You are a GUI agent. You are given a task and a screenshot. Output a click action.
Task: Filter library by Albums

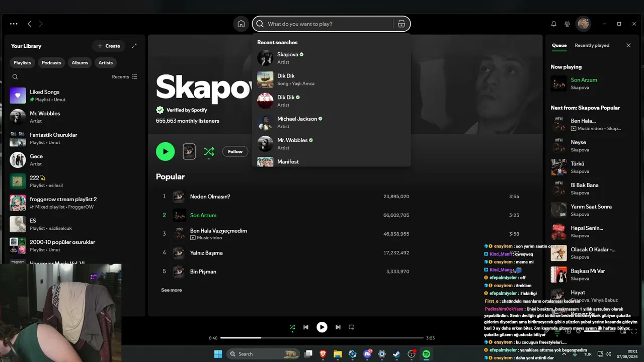click(79, 63)
